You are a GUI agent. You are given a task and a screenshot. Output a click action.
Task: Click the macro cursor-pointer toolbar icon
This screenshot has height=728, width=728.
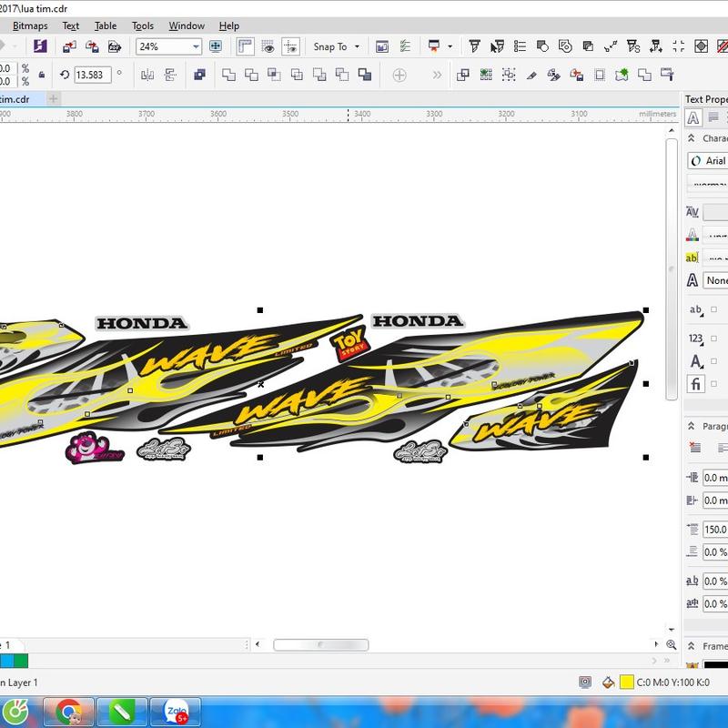coord(497,46)
